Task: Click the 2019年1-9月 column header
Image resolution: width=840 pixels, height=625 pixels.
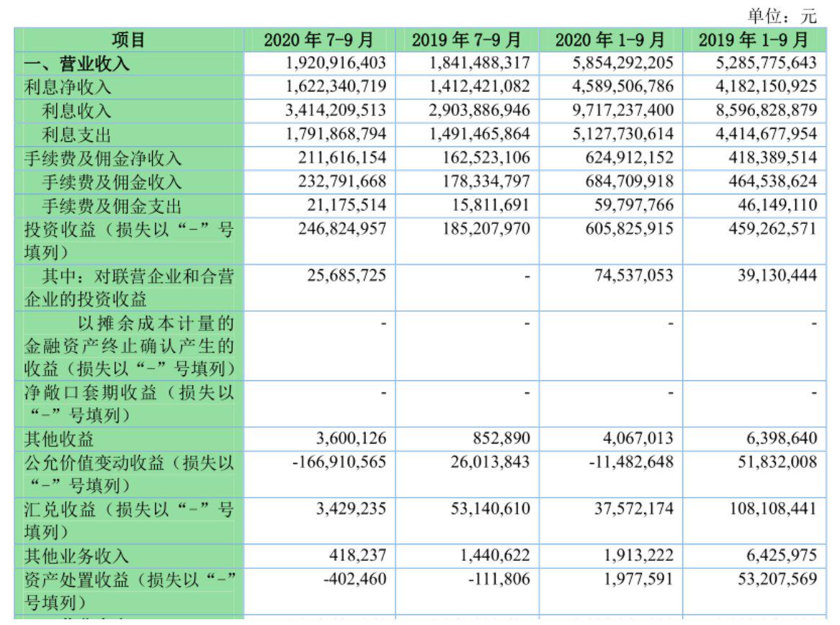Action: 753,40
